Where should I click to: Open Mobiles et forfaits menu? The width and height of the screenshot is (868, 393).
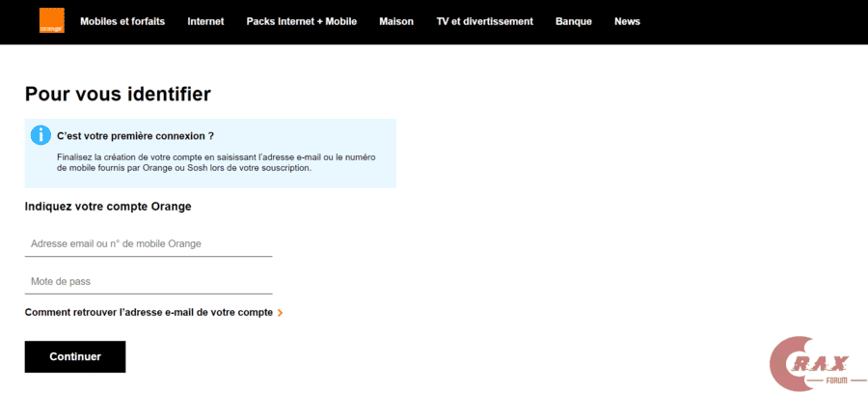tap(122, 21)
